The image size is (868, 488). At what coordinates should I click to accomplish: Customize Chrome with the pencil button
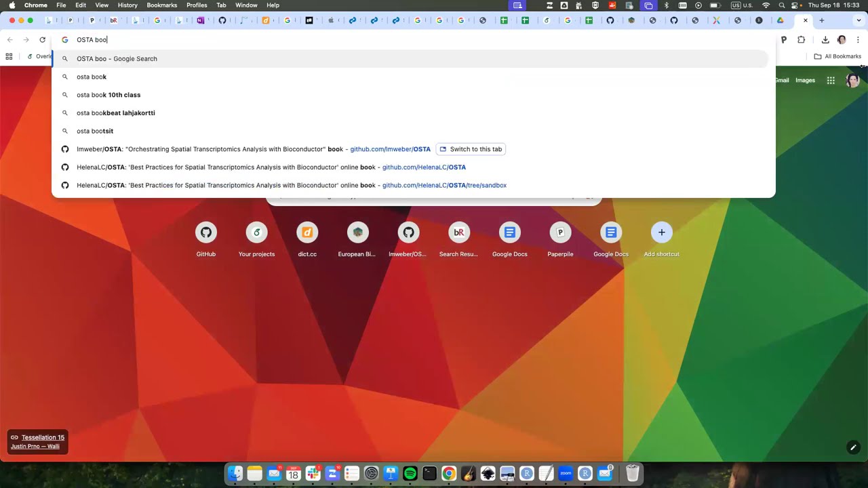coord(853,447)
